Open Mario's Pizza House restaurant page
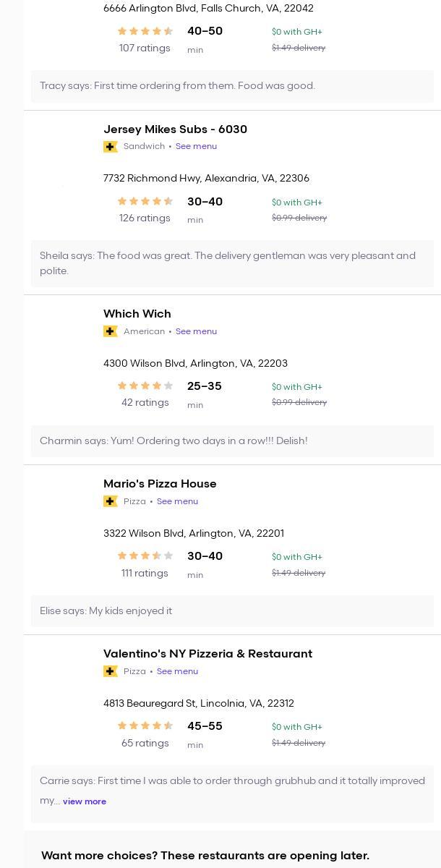The image size is (441, 868). pyautogui.click(x=160, y=484)
